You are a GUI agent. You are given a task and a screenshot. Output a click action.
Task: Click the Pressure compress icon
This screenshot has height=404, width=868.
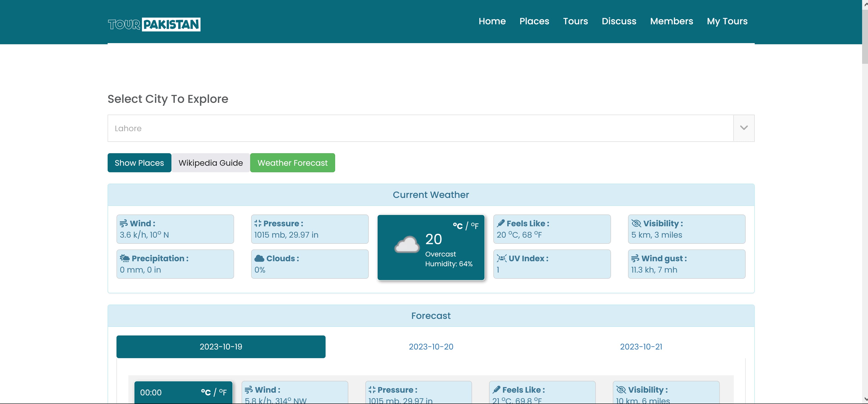[x=258, y=223]
